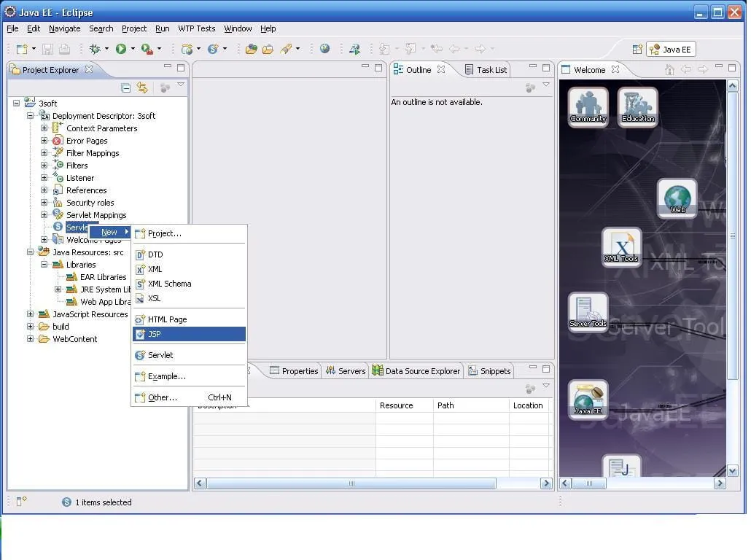Click the Community icon on Welcome page
This screenshot has height=560, width=751.
click(588, 106)
